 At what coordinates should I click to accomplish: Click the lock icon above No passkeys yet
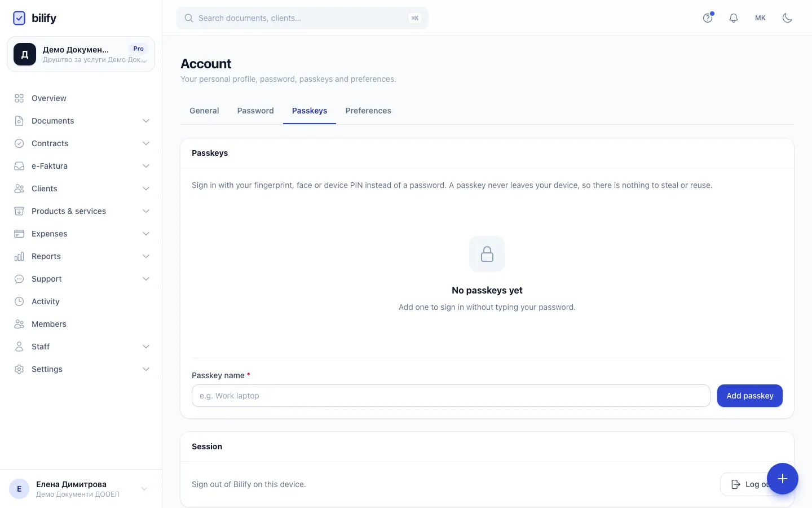pos(487,254)
